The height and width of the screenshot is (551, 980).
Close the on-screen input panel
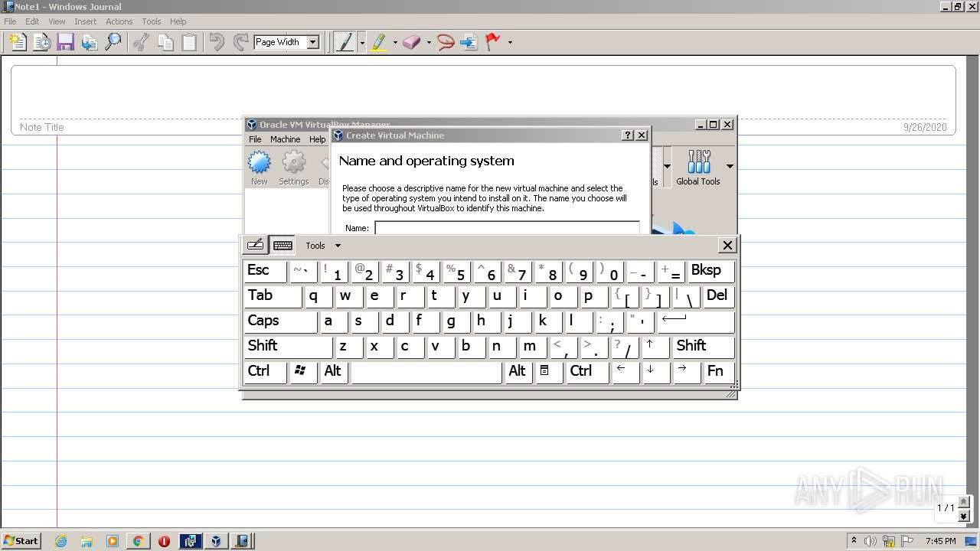(x=727, y=245)
